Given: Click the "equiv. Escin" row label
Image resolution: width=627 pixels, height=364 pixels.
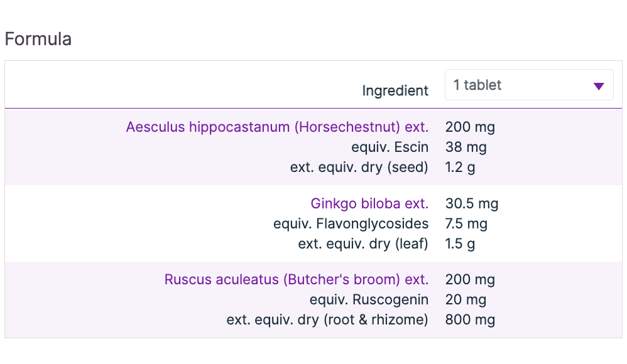Looking at the screenshot, I should pos(390,147).
